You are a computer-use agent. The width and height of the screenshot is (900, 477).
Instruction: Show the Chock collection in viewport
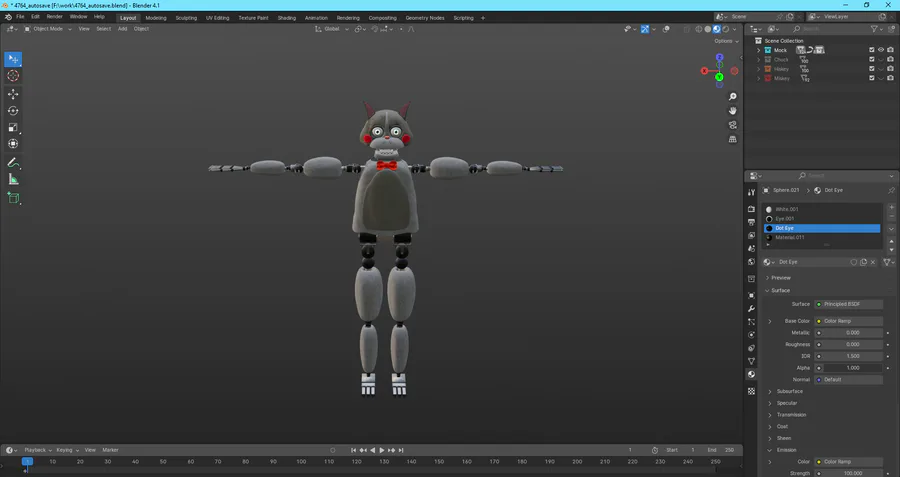pos(881,60)
